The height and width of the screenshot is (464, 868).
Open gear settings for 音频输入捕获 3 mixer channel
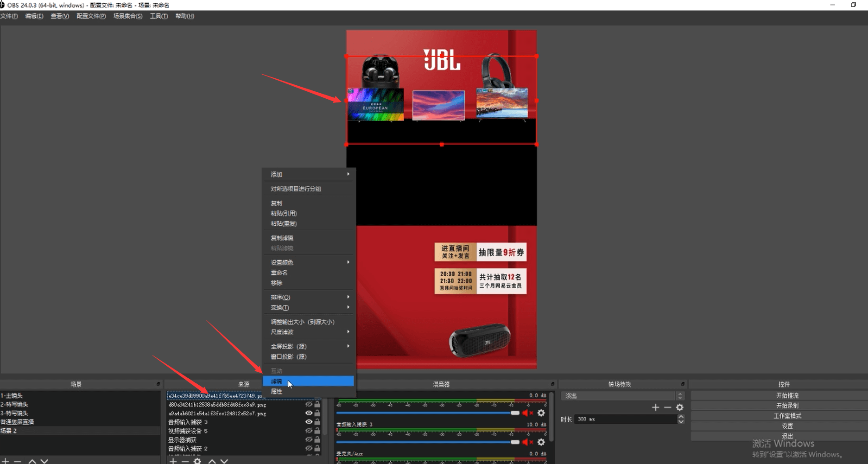[541, 442]
